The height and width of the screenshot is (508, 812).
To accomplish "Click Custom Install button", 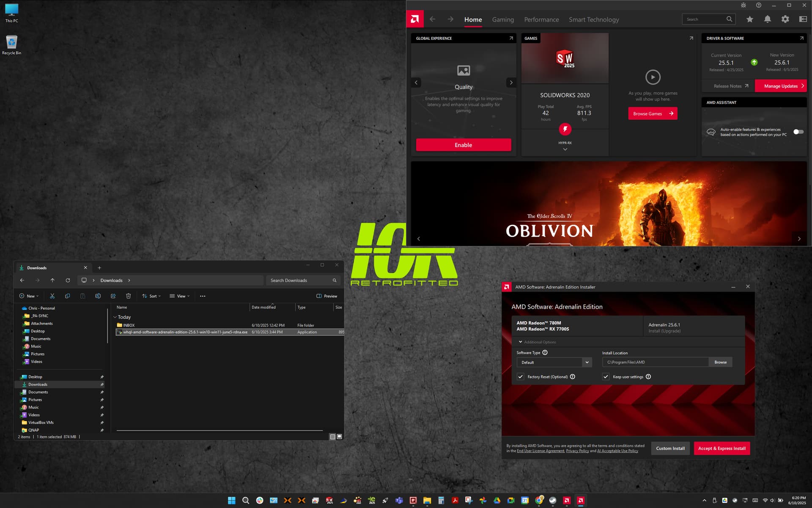I will pos(670,448).
